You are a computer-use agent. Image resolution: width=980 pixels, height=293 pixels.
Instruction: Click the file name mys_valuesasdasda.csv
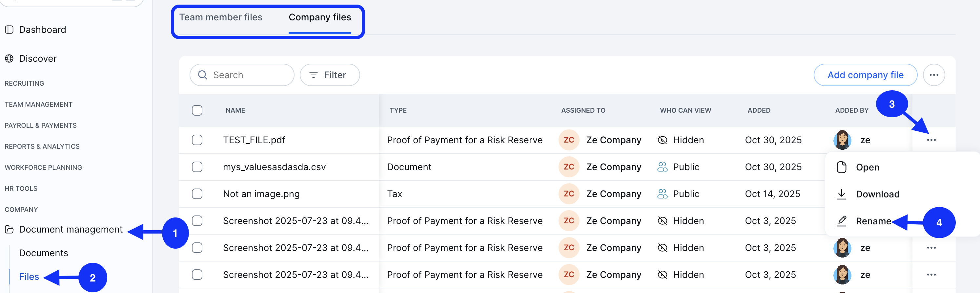[274, 167]
